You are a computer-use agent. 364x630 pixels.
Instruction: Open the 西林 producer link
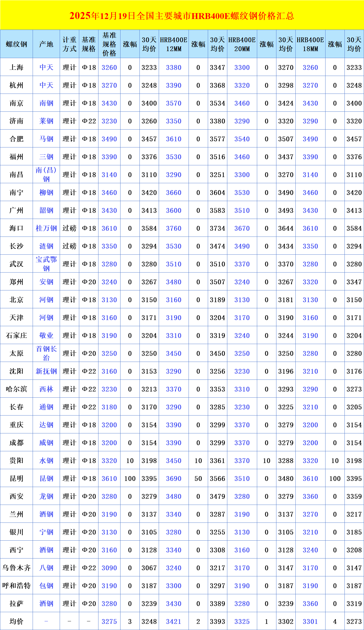coord(46,389)
